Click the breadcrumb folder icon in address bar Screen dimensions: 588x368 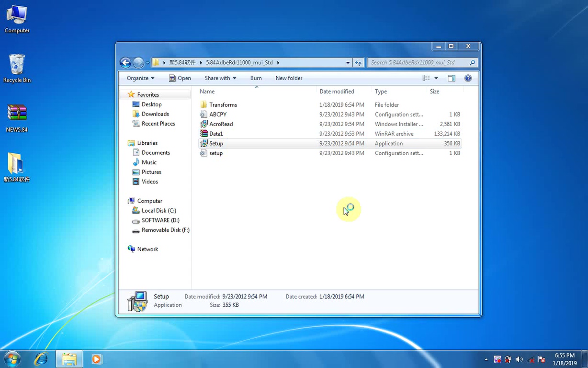pyautogui.click(x=156, y=62)
